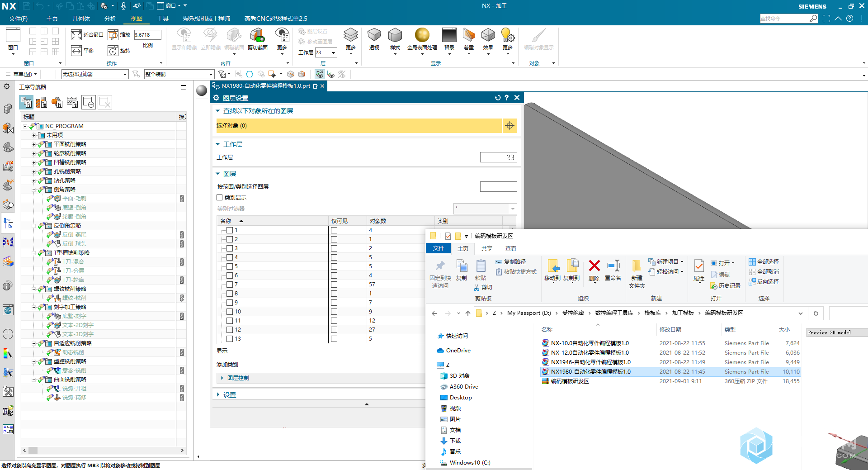This screenshot has height=470, width=868.
Task: Click Copy Path (复制路径) in Explorer
Action: [511, 262]
